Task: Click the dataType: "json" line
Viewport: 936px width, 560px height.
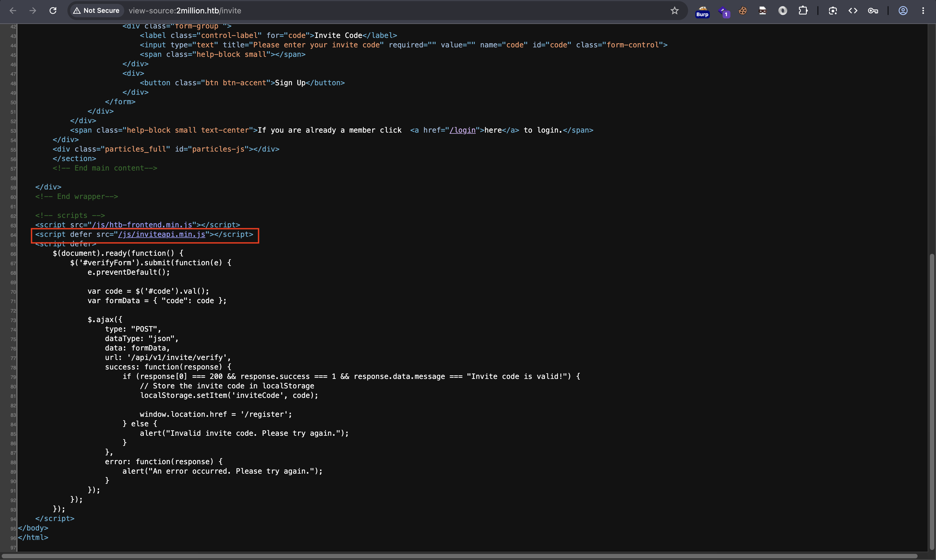Action: [142, 339]
